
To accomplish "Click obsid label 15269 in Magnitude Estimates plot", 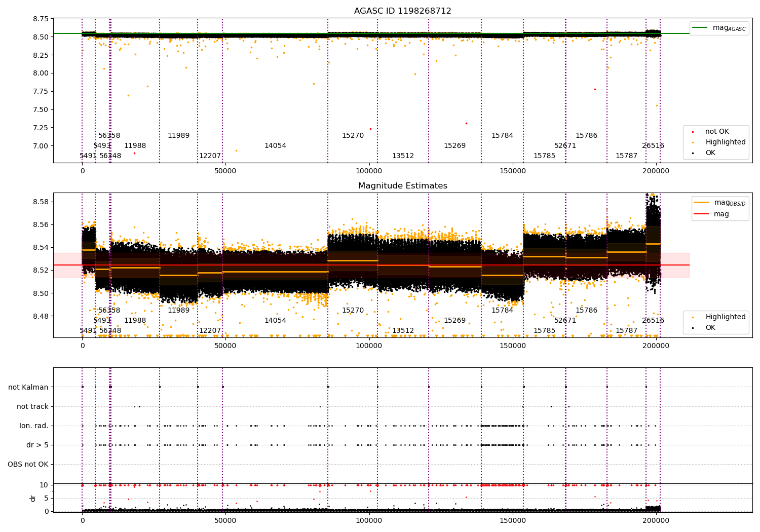I will (x=455, y=321).
